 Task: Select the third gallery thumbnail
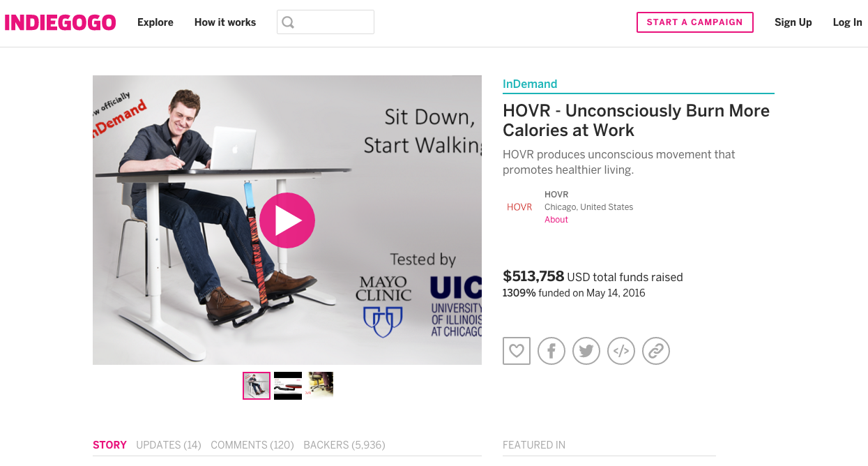click(319, 386)
